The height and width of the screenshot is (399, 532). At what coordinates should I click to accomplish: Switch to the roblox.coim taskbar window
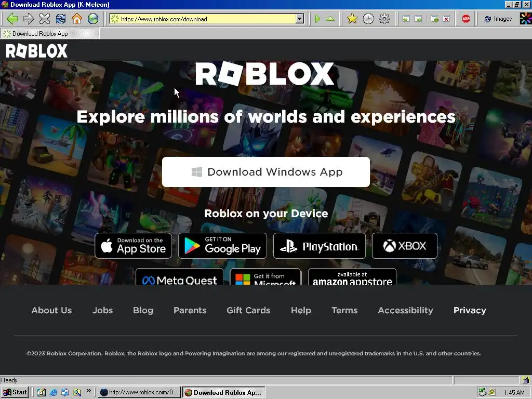coord(139,392)
